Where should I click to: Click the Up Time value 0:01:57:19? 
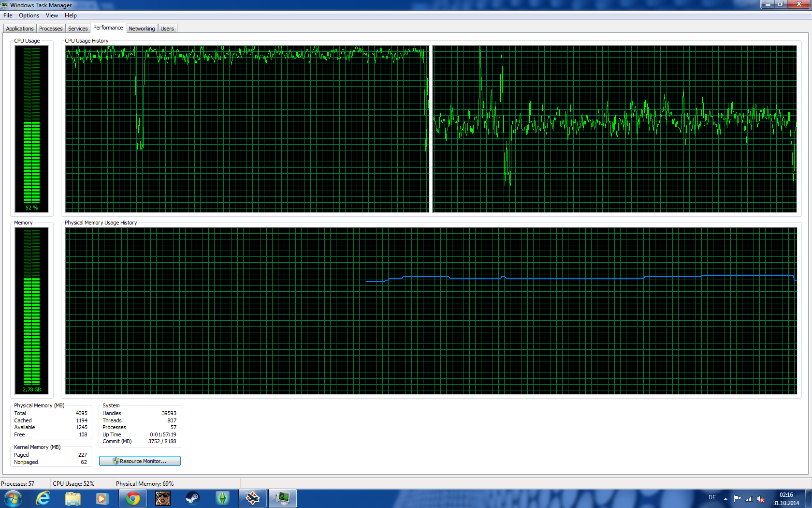(x=163, y=434)
